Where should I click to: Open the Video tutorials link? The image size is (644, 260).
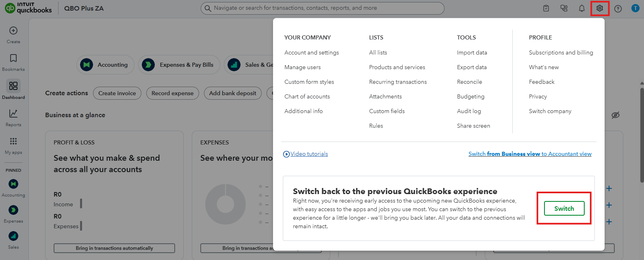click(309, 154)
